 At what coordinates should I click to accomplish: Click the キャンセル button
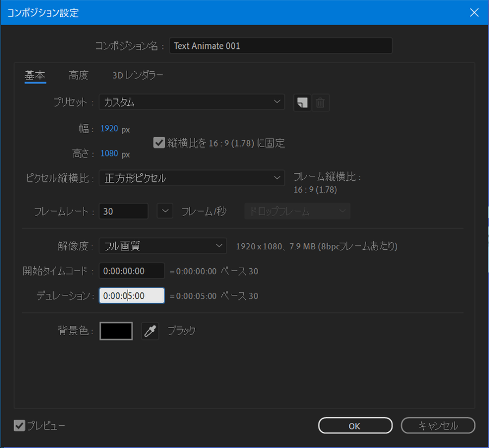[438, 426]
